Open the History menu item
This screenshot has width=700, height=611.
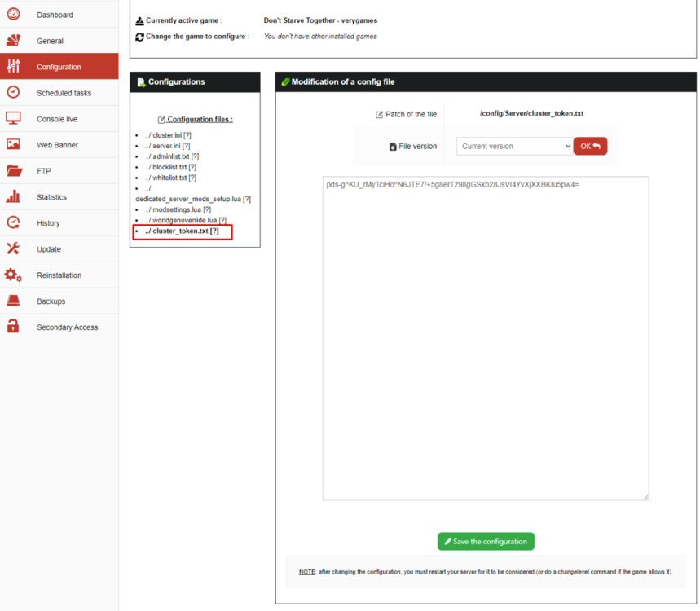tap(48, 223)
